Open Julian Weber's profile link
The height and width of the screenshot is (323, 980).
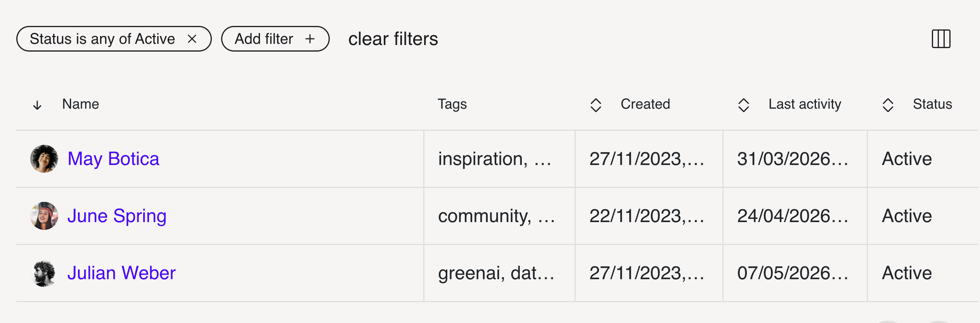(122, 273)
